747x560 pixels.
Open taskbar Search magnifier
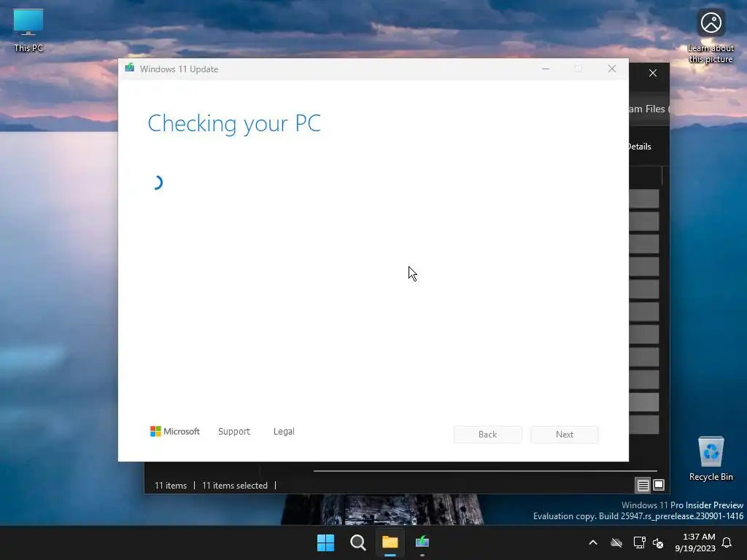357,542
